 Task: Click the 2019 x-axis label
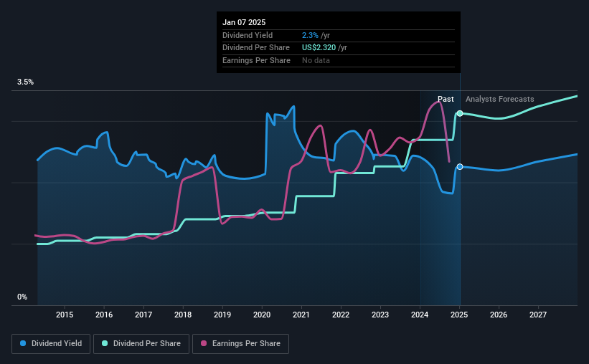[222, 315]
